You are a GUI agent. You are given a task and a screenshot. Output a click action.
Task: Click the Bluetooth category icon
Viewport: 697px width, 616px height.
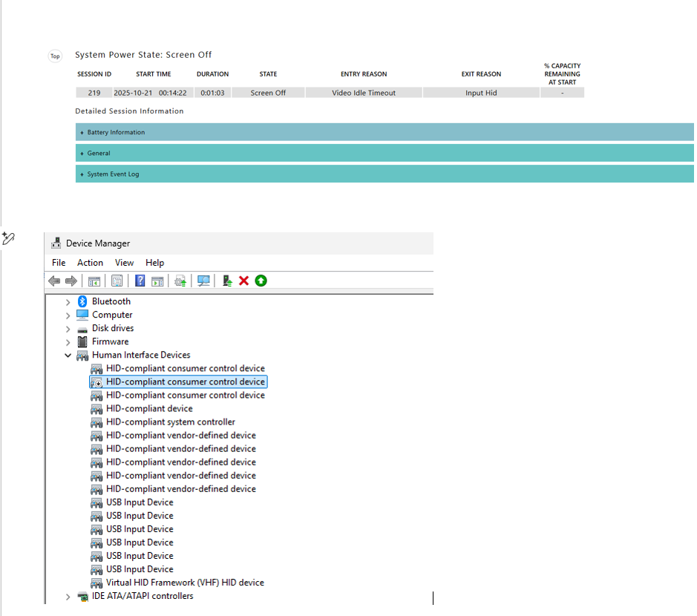click(82, 301)
